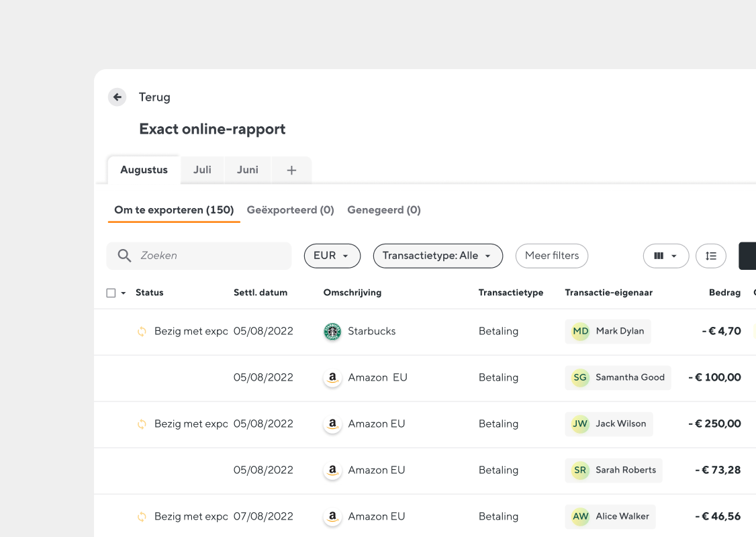Toggle the select-all checkbox in table header
The image size is (756, 537).
[111, 293]
